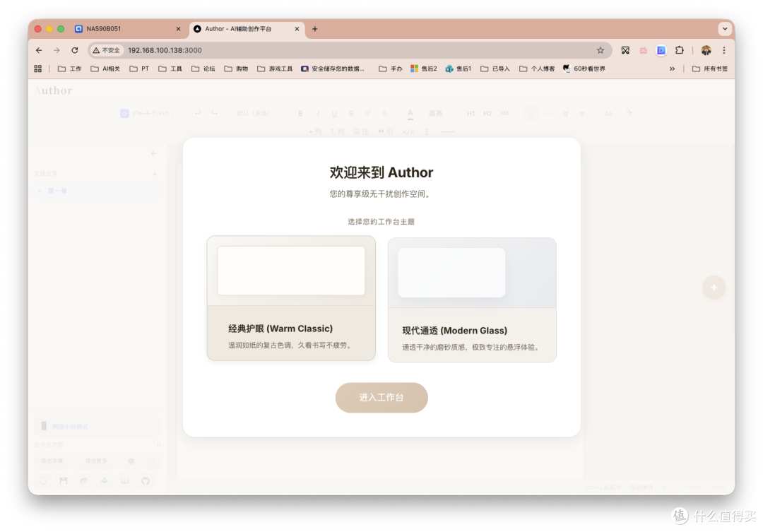Toggle Underline formatting in editor toolbar
This screenshot has width=763, height=532.
[x=334, y=114]
